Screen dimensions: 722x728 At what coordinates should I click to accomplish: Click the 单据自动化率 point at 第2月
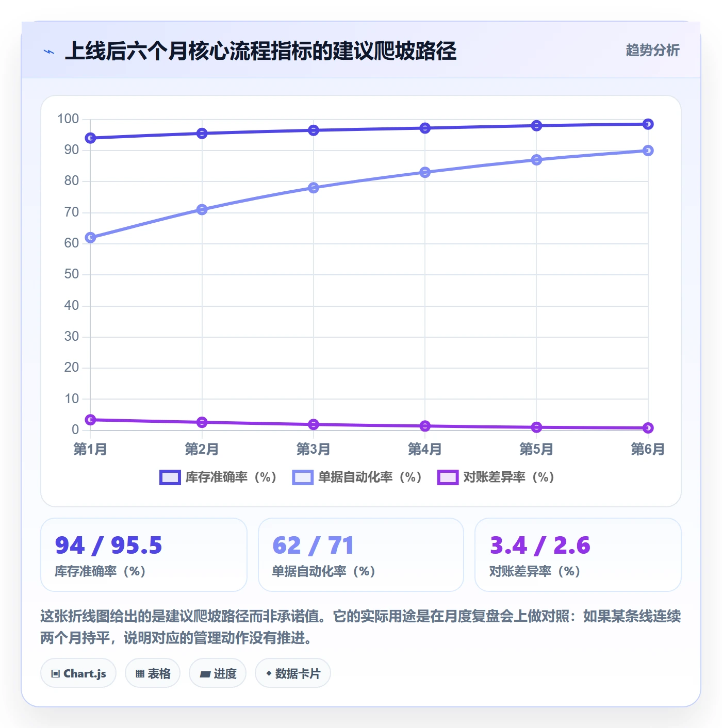[x=202, y=209]
